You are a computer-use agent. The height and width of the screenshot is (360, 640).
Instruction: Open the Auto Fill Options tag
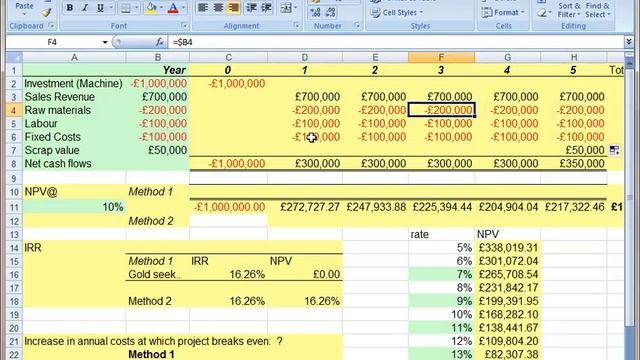click(x=614, y=150)
